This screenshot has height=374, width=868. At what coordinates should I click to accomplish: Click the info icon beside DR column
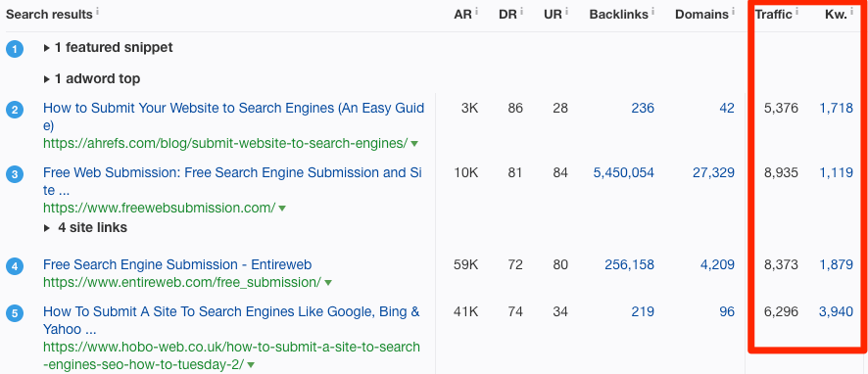(x=521, y=11)
